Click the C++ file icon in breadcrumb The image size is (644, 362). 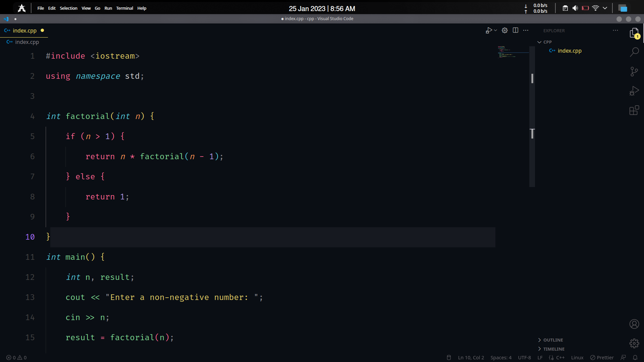[x=9, y=42]
